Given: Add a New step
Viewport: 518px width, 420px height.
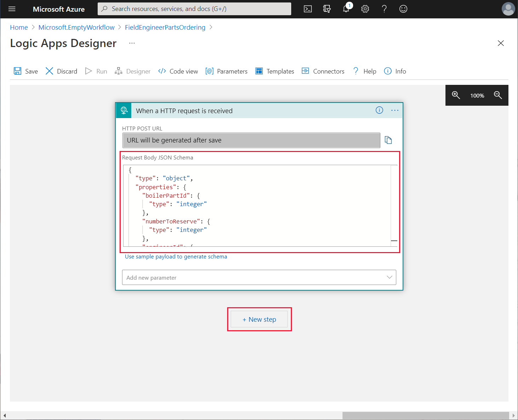Looking at the screenshot, I should (x=259, y=319).
